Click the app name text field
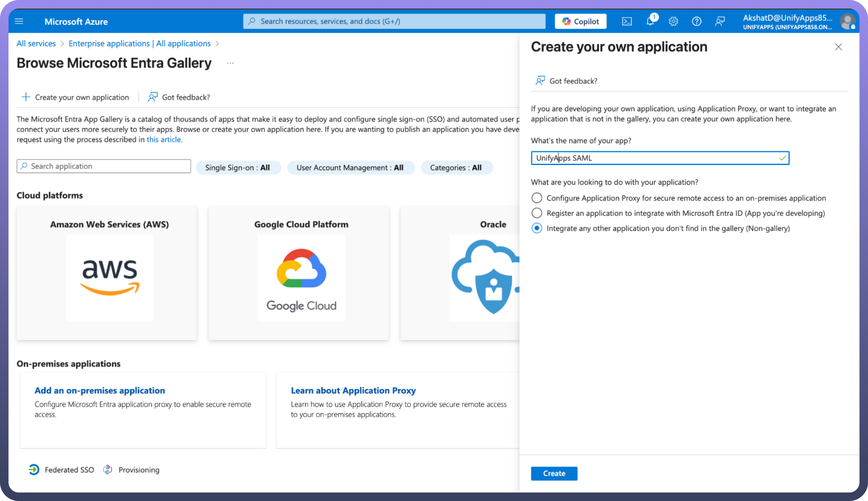 coord(654,158)
